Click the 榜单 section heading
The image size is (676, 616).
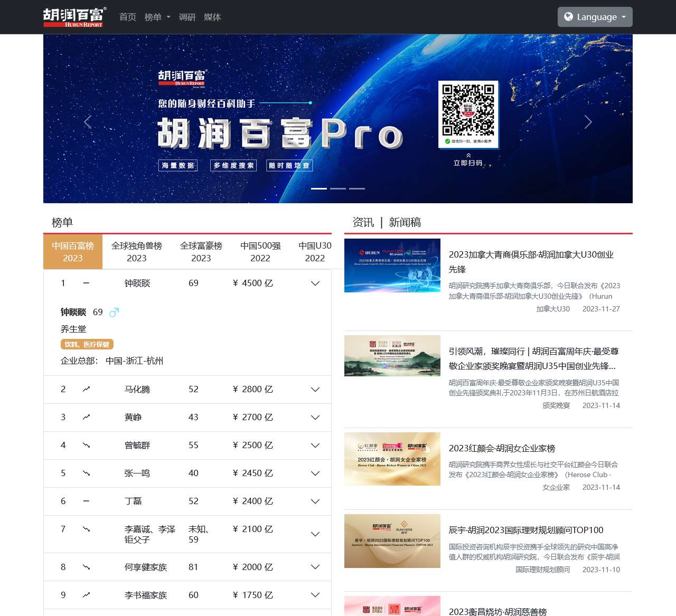(62, 222)
